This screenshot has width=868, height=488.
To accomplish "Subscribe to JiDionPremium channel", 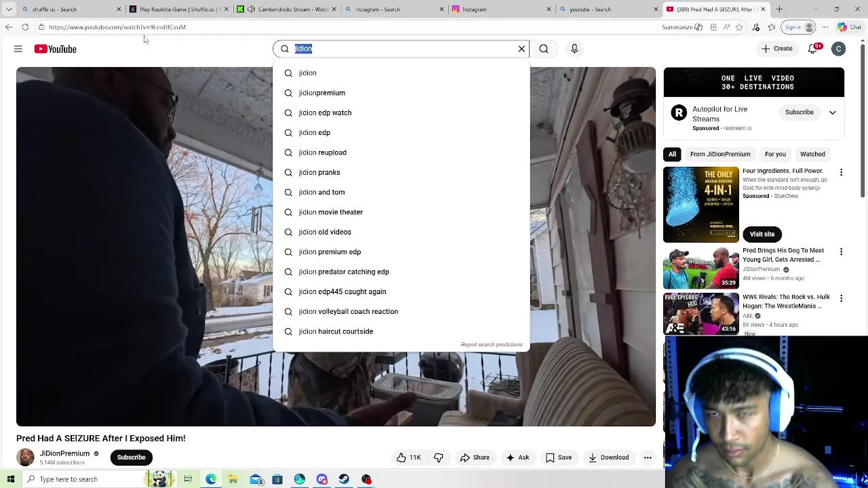I will point(132,457).
